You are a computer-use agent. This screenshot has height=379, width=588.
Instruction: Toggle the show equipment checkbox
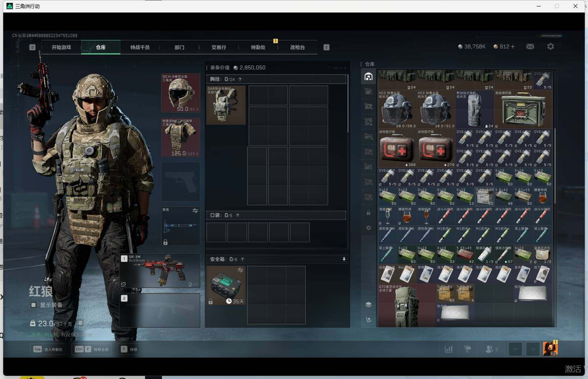click(x=34, y=305)
